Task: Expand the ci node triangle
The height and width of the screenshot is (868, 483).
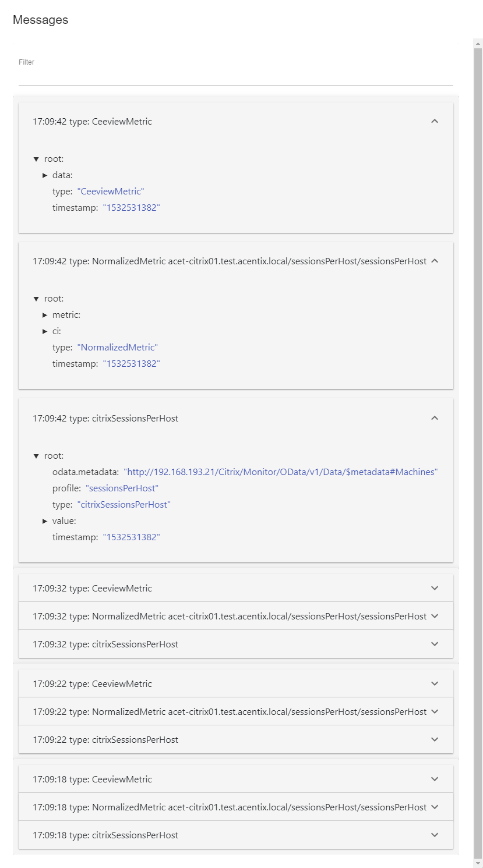Action: pos(45,331)
